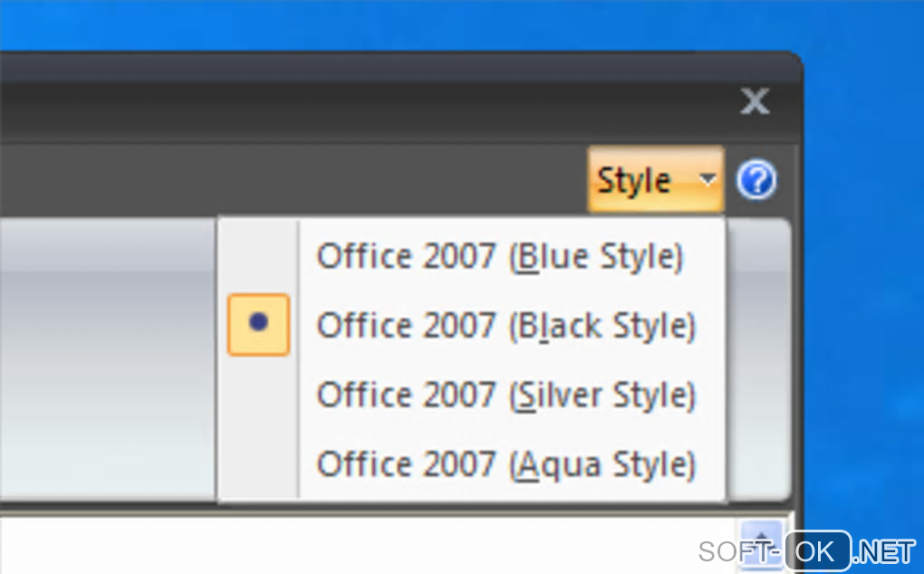Screen dimensions: 924x574
Task: Open the Help question mark icon
Action: [x=756, y=182]
